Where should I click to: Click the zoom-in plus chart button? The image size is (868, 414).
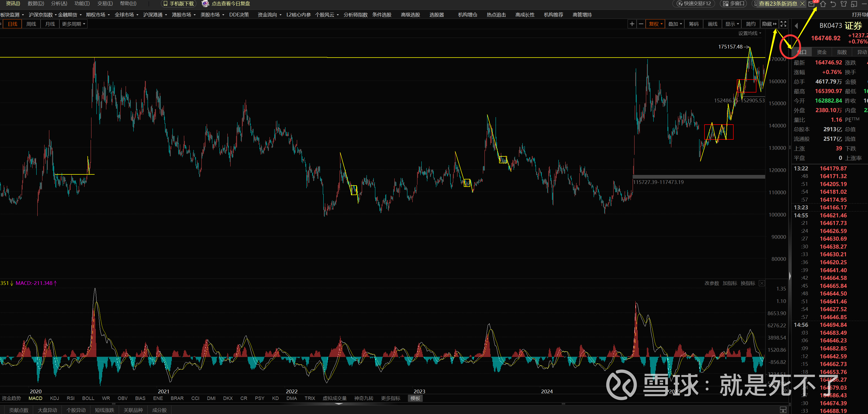[x=632, y=24]
